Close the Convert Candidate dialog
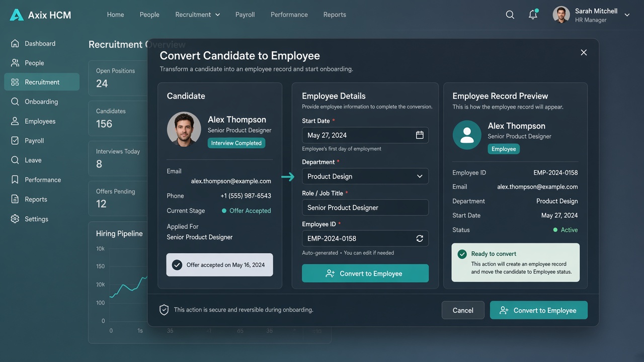 coord(584,52)
